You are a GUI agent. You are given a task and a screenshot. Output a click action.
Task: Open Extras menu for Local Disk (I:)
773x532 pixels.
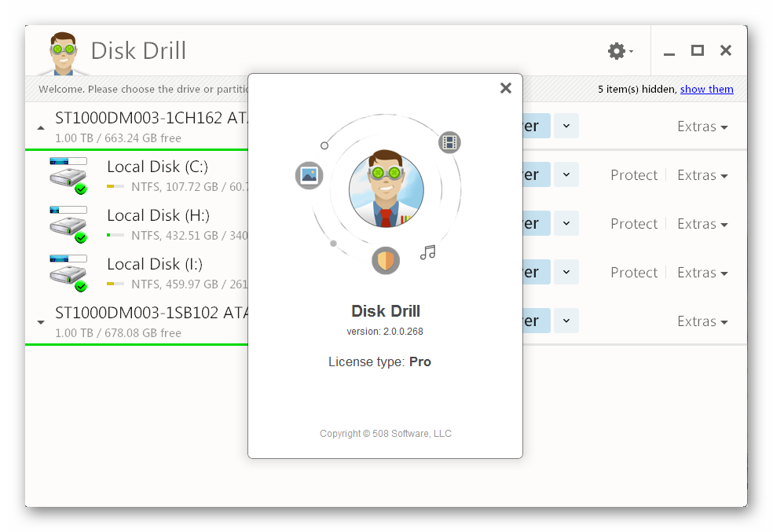702,273
